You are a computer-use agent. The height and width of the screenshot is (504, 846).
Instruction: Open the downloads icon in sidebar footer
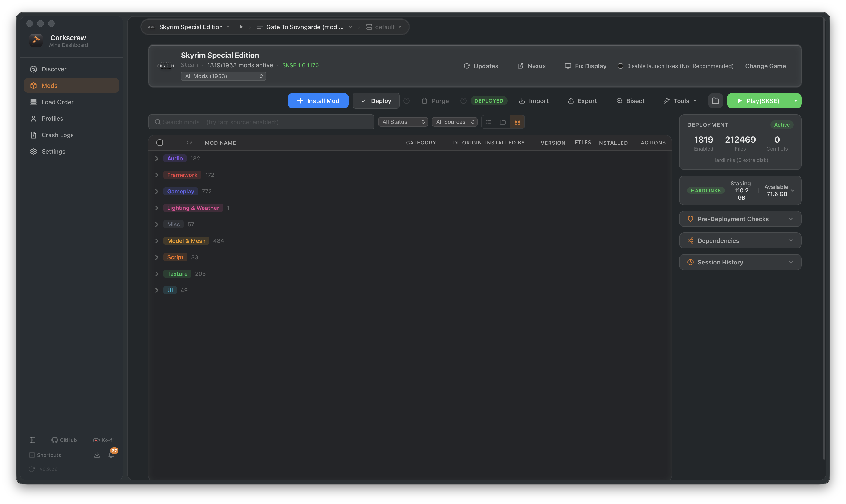pyautogui.click(x=97, y=455)
